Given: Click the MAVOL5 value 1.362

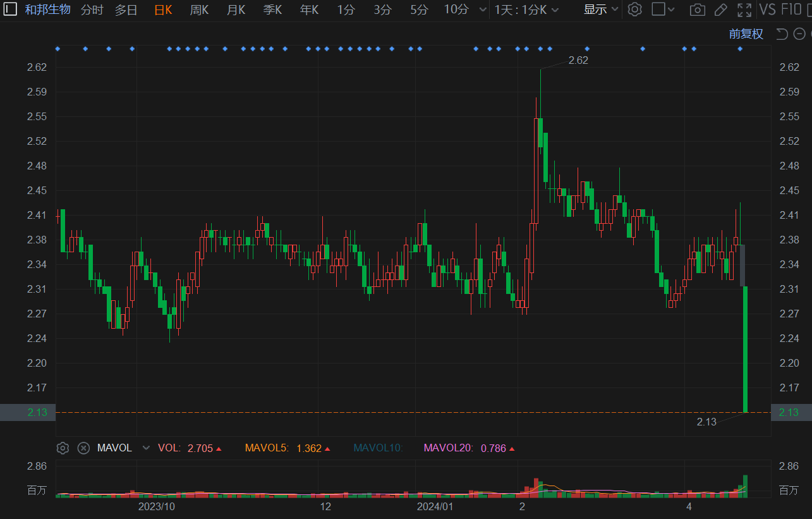Looking at the screenshot, I should pos(309,448).
